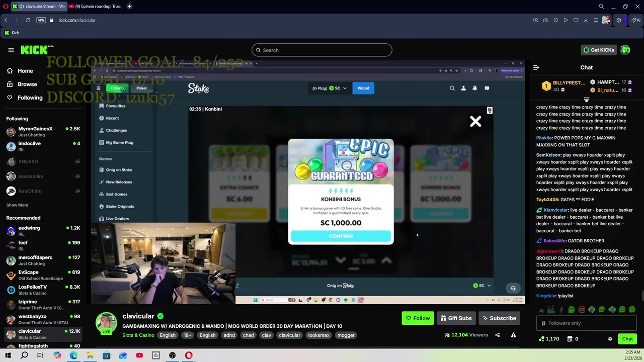Viewport: 644px width, 362px height.
Task: Open Stake Originals in sidebar
Action: point(116,206)
